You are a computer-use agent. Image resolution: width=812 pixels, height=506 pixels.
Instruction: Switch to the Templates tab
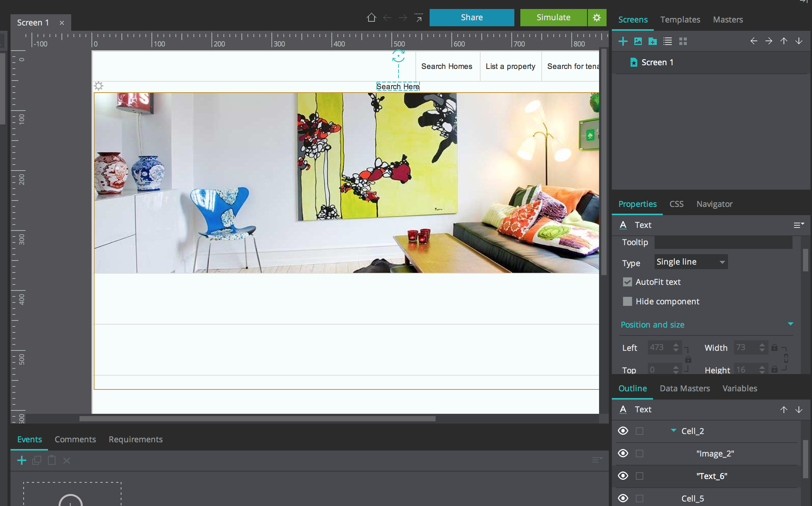[680, 19]
